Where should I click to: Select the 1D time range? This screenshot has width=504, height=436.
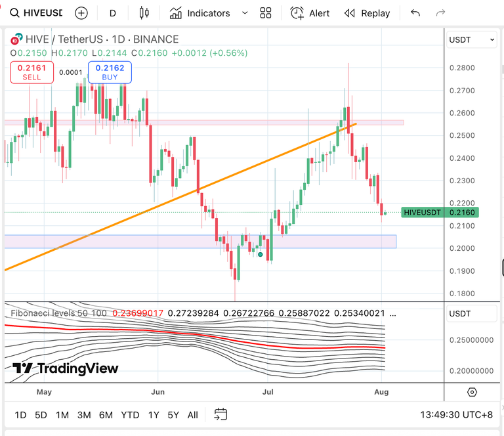click(20, 415)
